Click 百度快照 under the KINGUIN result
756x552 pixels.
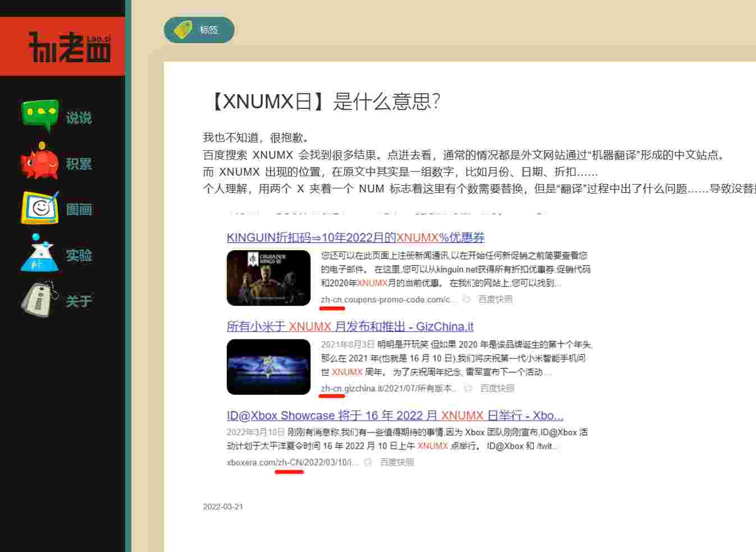pos(495,299)
